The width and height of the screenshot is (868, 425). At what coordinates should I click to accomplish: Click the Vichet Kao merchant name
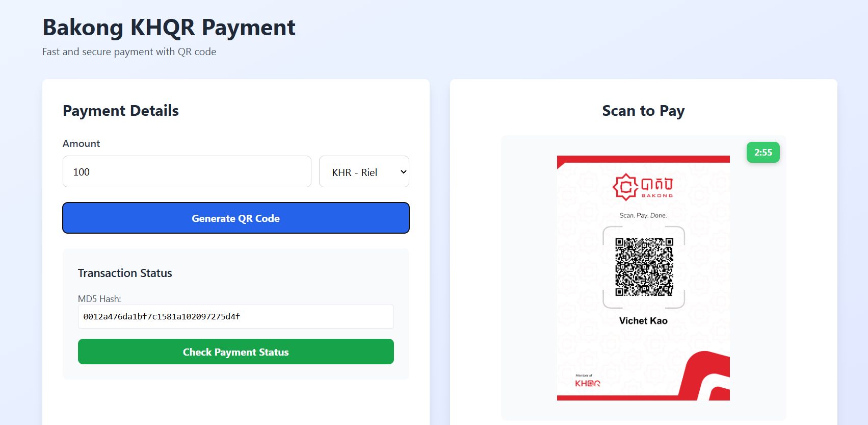[643, 320]
